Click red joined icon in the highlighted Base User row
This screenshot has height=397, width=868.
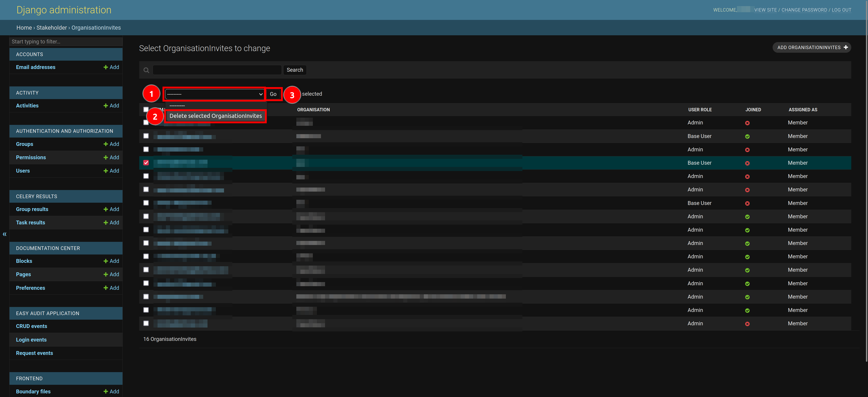click(x=747, y=163)
